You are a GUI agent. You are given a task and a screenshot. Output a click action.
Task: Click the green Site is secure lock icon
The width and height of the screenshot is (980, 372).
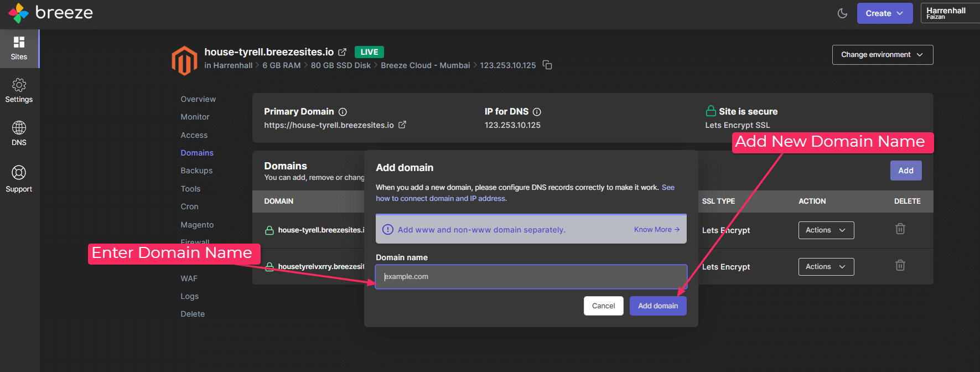(x=711, y=111)
